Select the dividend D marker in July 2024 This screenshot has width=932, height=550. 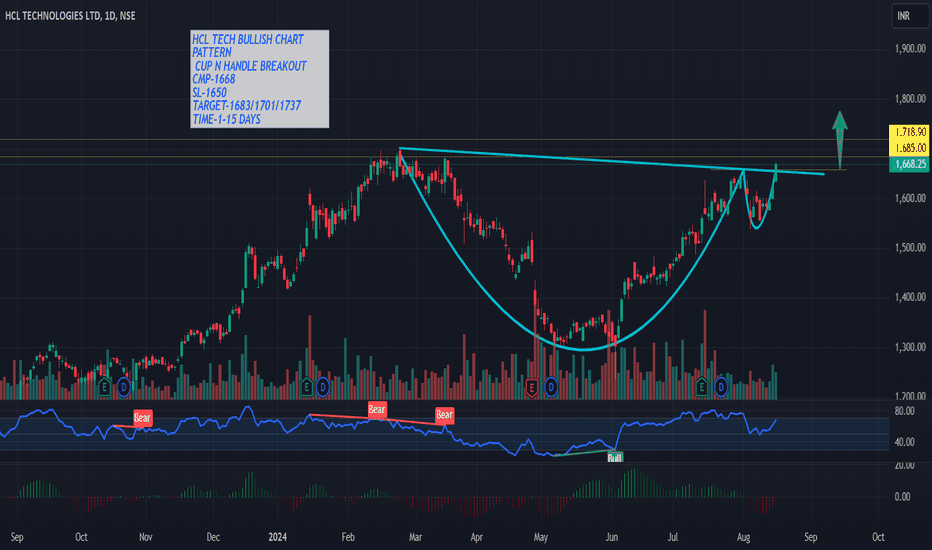(x=721, y=387)
